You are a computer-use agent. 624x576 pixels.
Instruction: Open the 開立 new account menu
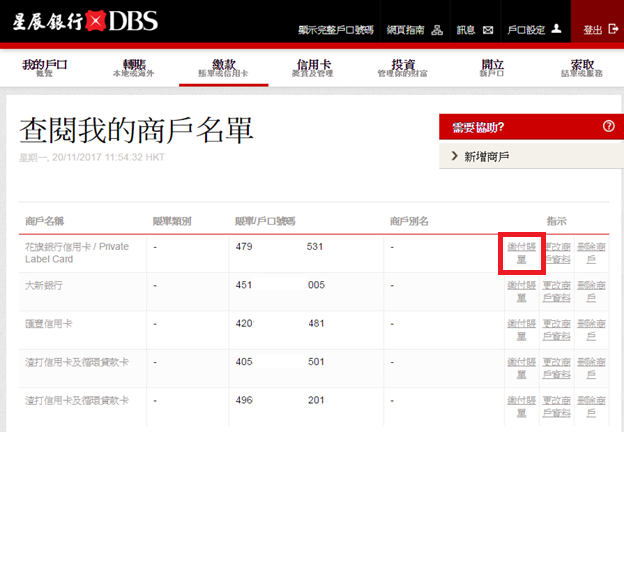pyautogui.click(x=492, y=68)
